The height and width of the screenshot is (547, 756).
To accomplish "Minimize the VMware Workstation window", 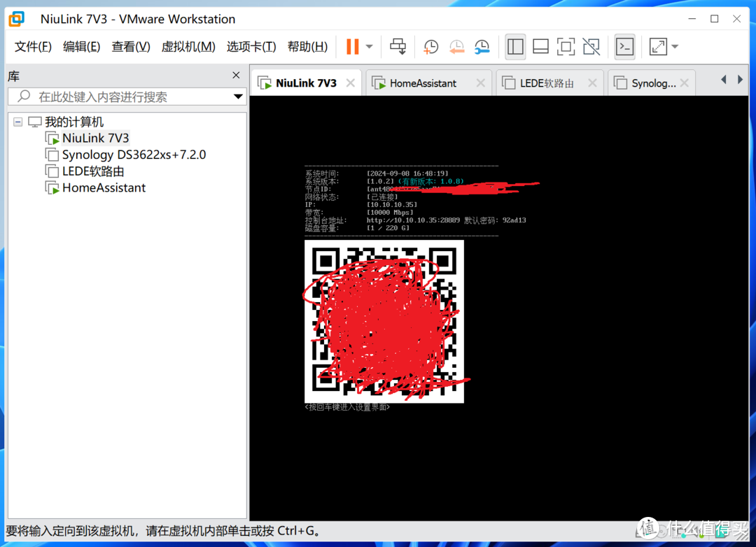I will click(x=692, y=19).
